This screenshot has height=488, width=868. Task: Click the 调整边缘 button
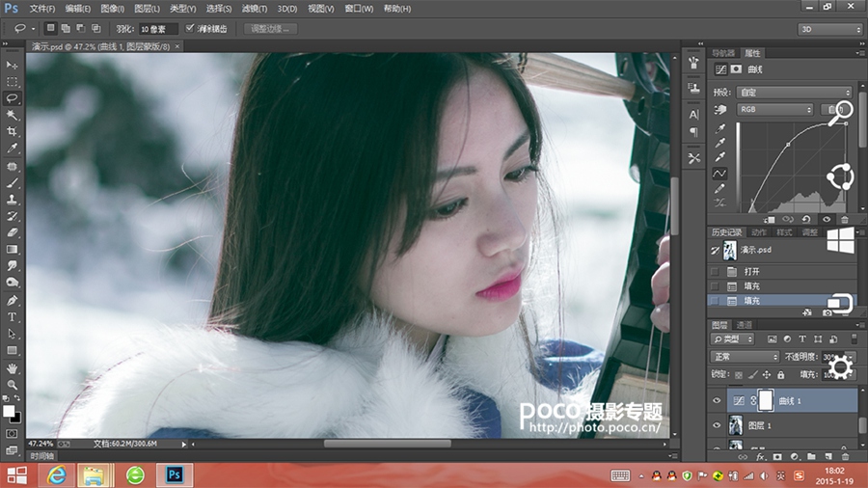[270, 29]
